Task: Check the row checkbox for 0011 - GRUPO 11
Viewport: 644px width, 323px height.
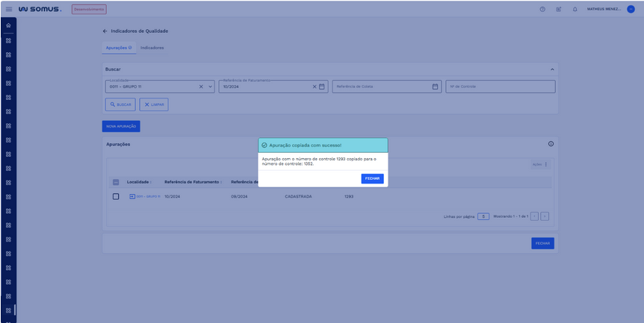Action: [x=116, y=196]
